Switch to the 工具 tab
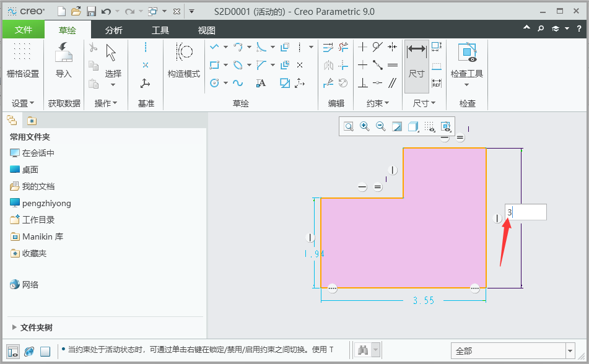The width and height of the screenshot is (589, 364). click(x=160, y=30)
